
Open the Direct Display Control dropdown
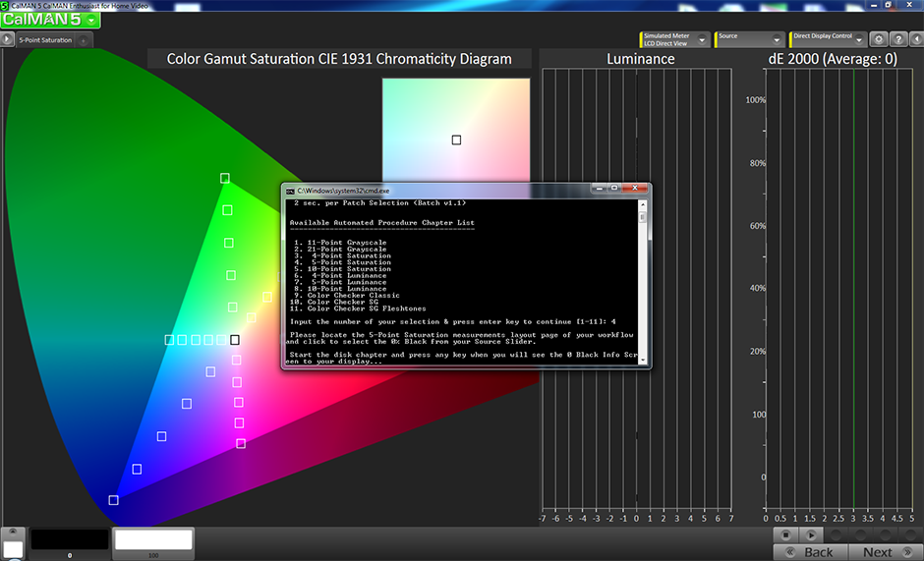pyautogui.click(x=828, y=39)
